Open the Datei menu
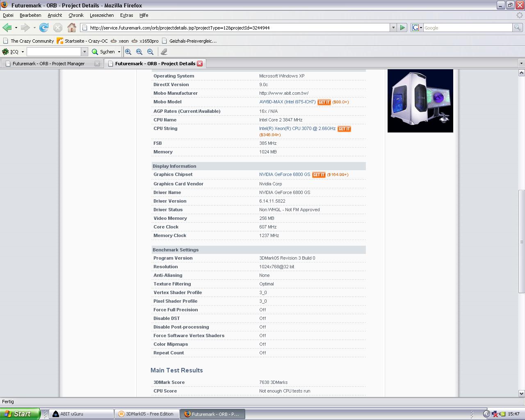The height and width of the screenshot is (420, 525). 8,15
